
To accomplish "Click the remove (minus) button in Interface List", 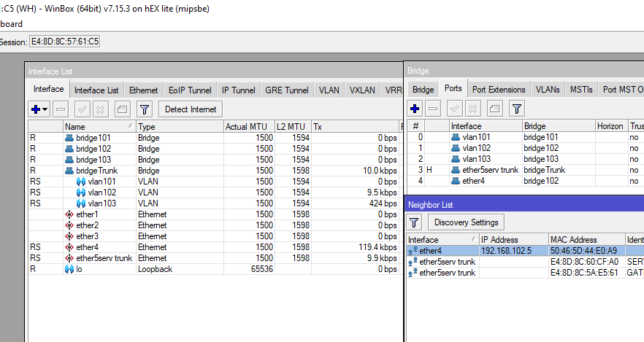I will pos(61,109).
